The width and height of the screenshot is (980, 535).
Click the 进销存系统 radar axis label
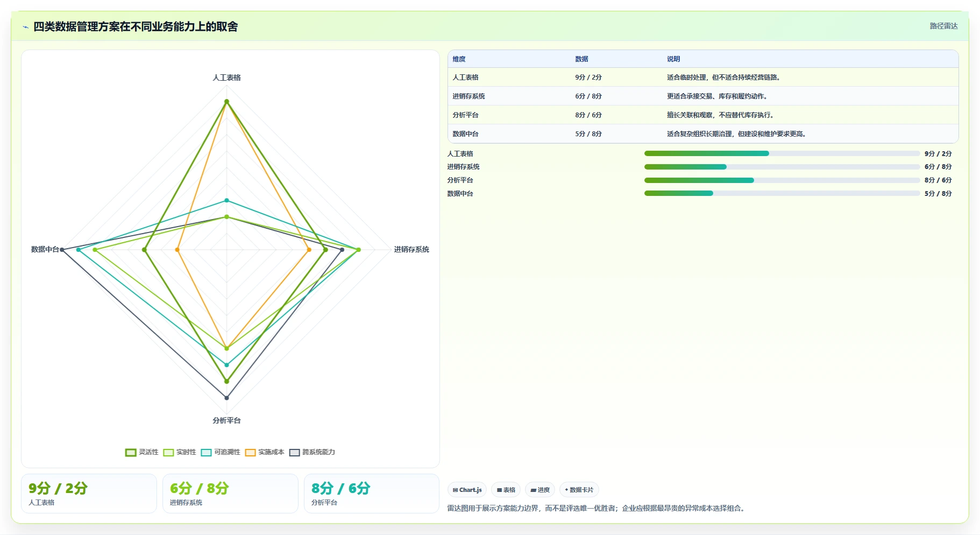pos(411,249)
